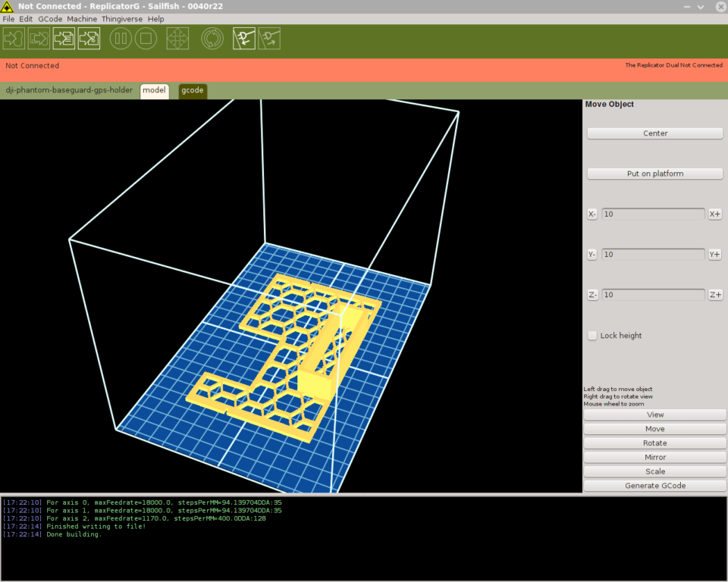The height and width of the screenshot is (582, 728).
Task: Open the Machine menu
Action: (x=82, y=19)
